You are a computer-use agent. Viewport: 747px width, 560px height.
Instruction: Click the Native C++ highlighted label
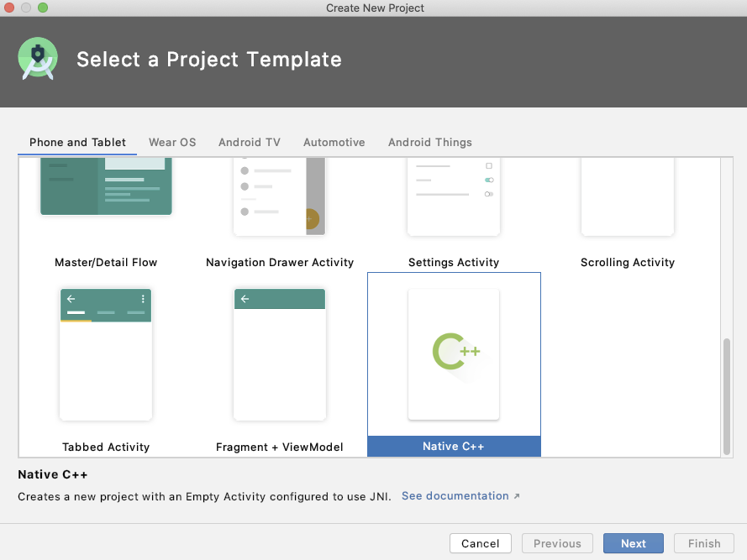pos(454,446)
